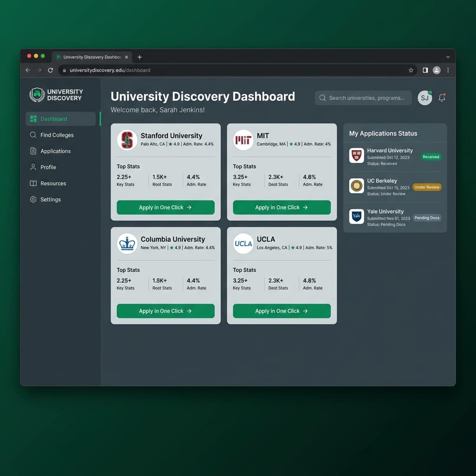Click Columbia's '1.8K+' Root Stats value

click(x=159, y=280)
